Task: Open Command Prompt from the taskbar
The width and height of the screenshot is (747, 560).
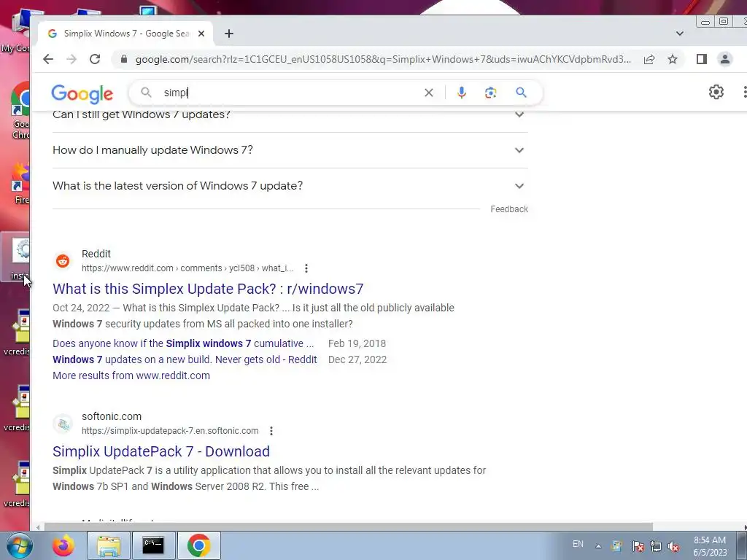Action: 153,545
